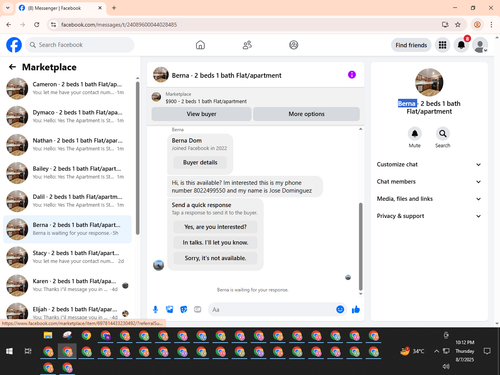Open a new browser tab
The image size is (500, 375).
tap(114, 8)
